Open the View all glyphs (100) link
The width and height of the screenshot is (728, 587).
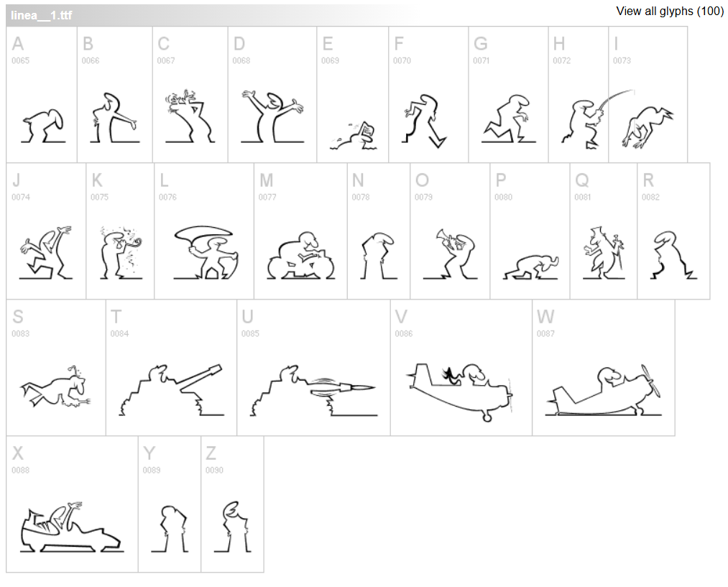[x=670, y=11]
